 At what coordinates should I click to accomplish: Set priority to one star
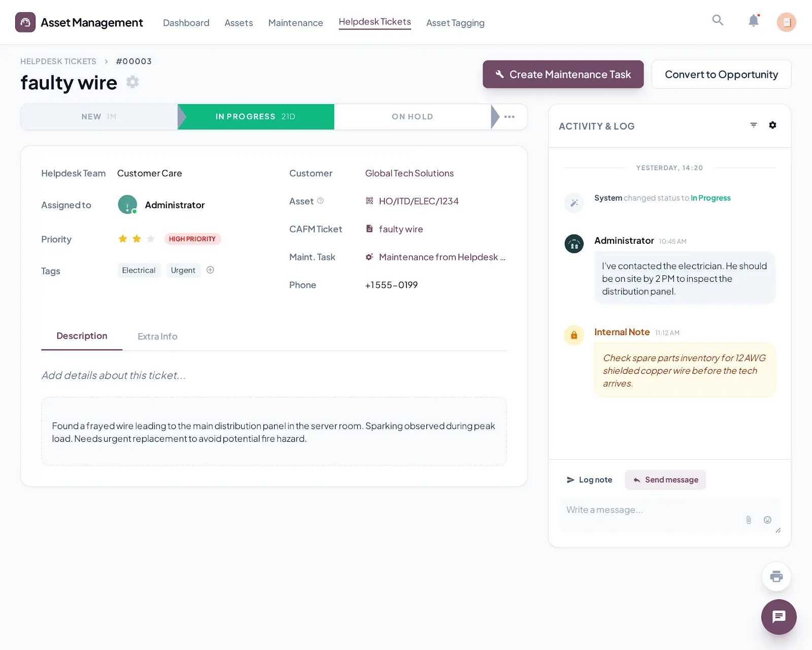coord(123,239)
